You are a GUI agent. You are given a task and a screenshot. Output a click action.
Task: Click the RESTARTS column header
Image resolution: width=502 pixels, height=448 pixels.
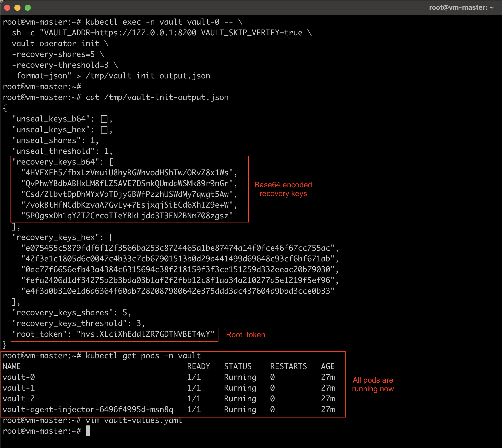(288, 366)
